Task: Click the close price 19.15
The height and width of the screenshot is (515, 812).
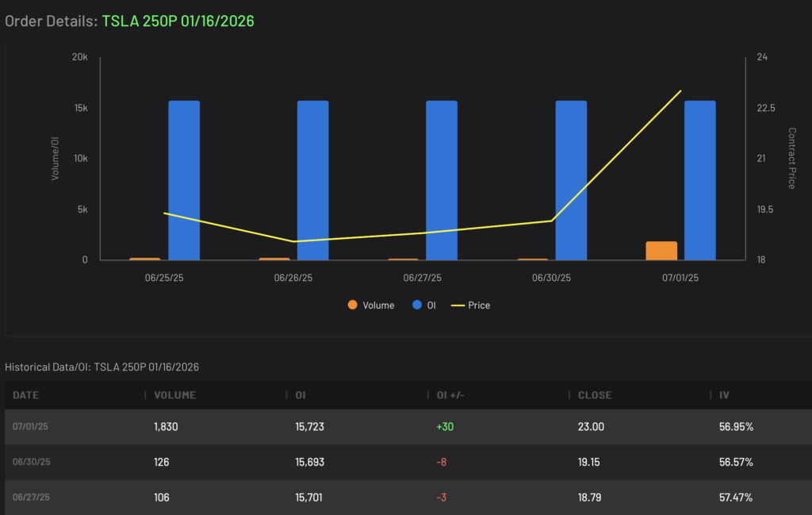Action: point(589,462)
